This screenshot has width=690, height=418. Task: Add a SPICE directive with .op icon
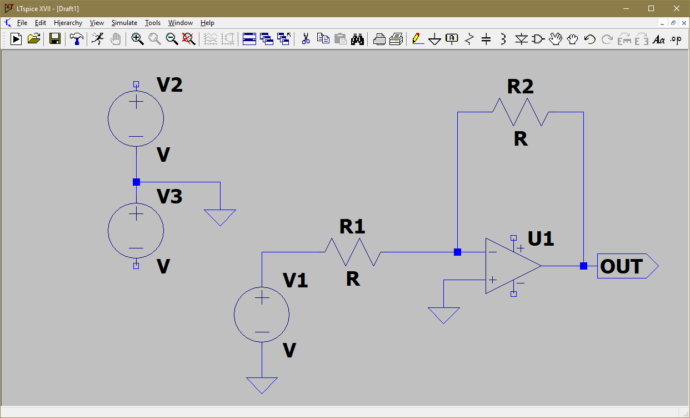click(677, 39)
